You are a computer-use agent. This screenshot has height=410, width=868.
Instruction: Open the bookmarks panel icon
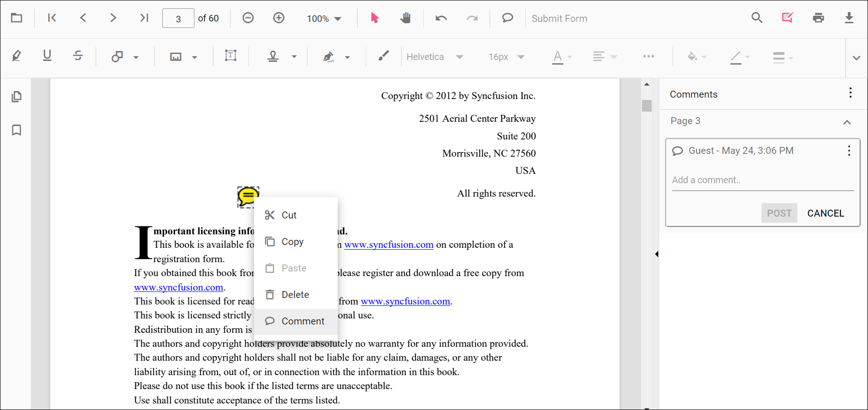(17, 130)
